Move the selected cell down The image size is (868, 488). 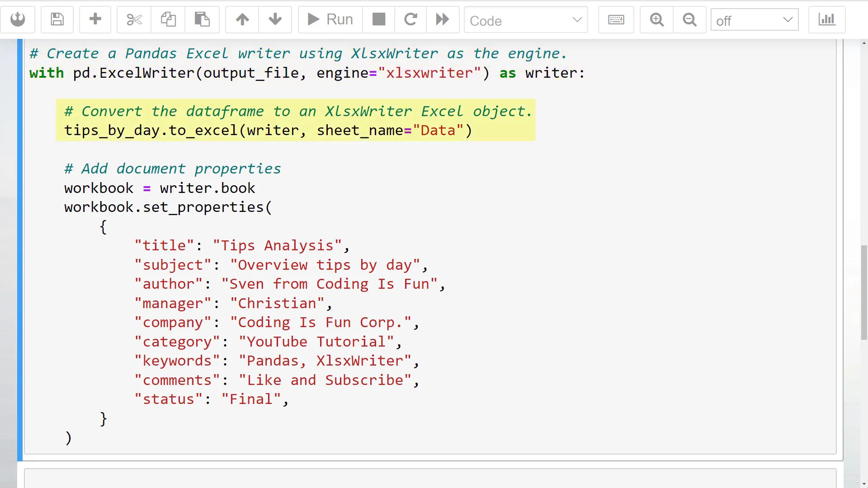pos(275,19)
